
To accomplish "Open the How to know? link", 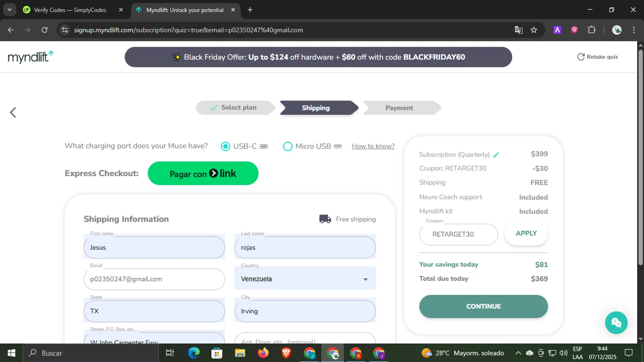I will click(x=373, y=146).
